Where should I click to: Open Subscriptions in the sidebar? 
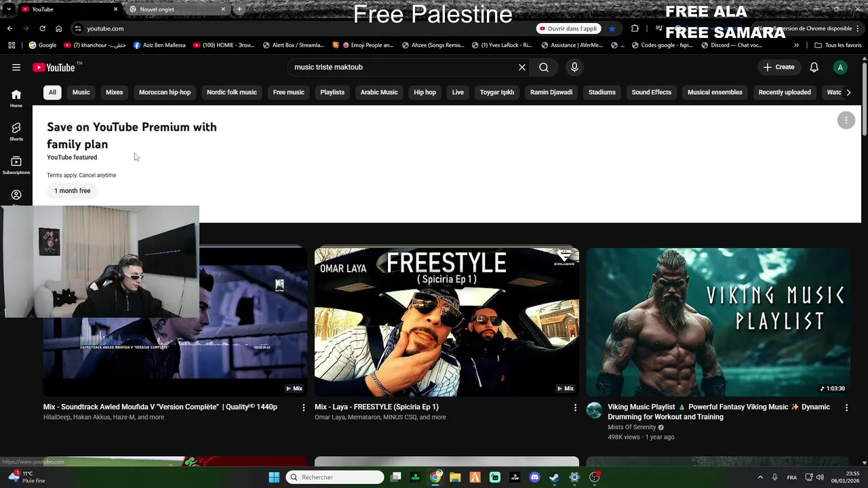pos(16,165)
